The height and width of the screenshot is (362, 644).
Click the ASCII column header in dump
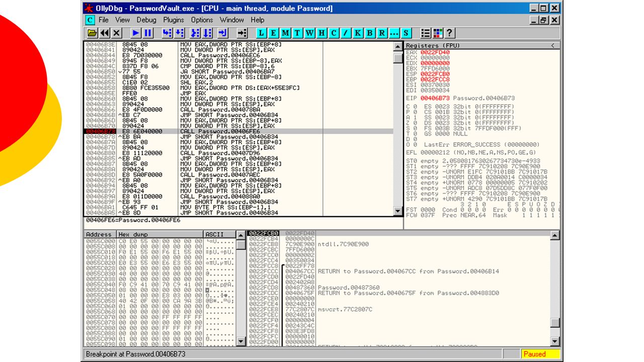[220, 234]
